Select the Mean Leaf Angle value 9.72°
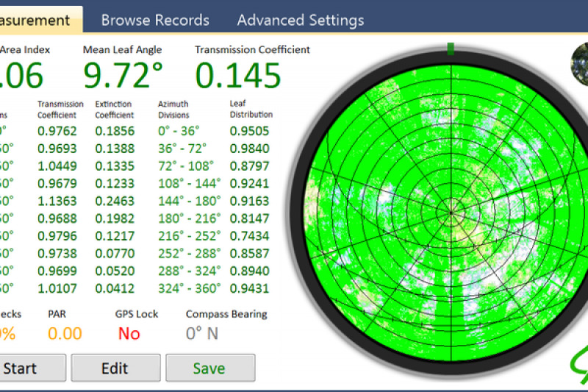Image resolution: width=588 pixels, height=392 pixels. coord(123,76)
